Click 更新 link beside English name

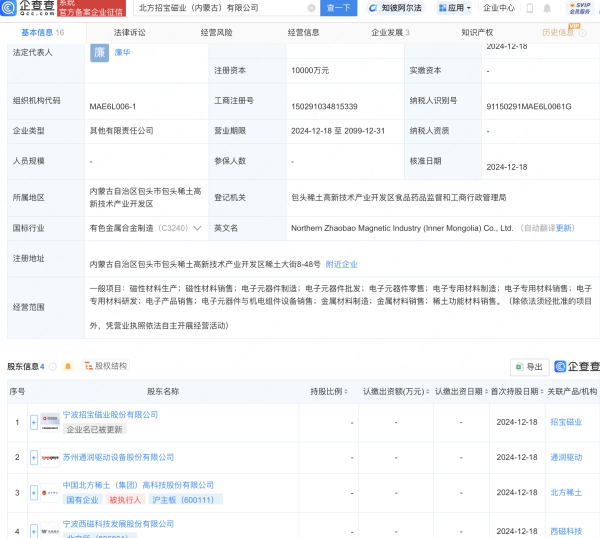click(x=563, y=228)
